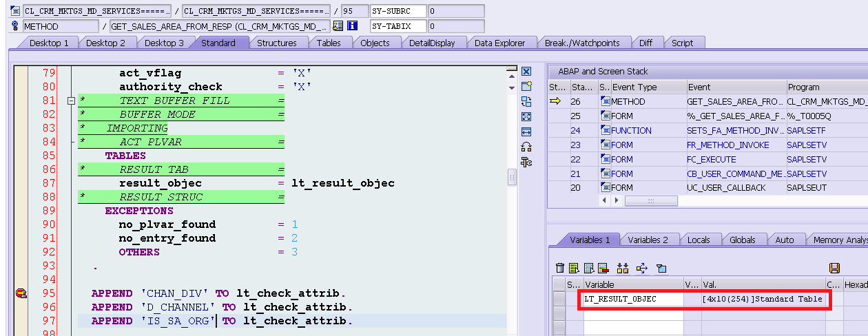Click the program icon in the top-left header

[17, 11]
